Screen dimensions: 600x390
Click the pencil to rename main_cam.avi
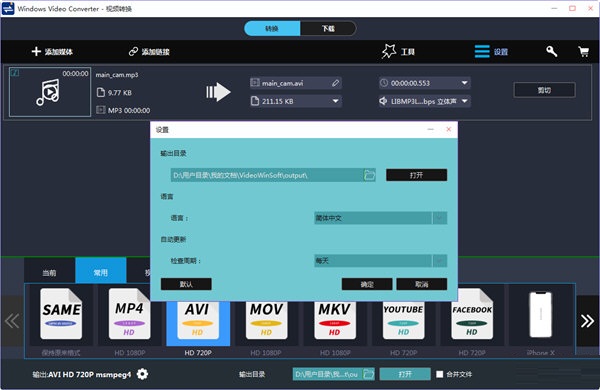[x=336, y=83]
